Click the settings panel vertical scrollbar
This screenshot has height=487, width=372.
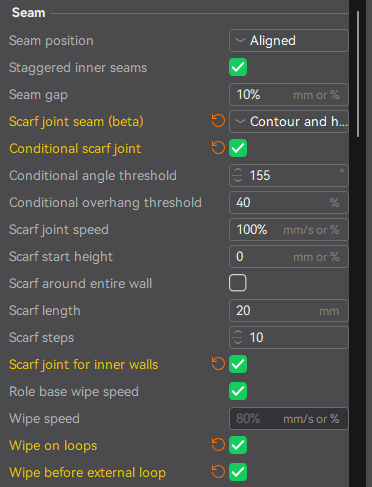click(358, 74)
